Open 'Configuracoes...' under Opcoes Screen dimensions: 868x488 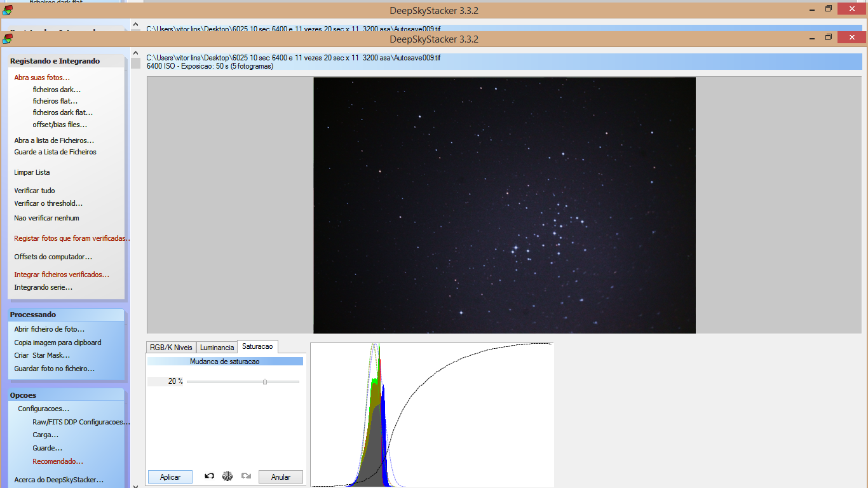pos(43,409)
